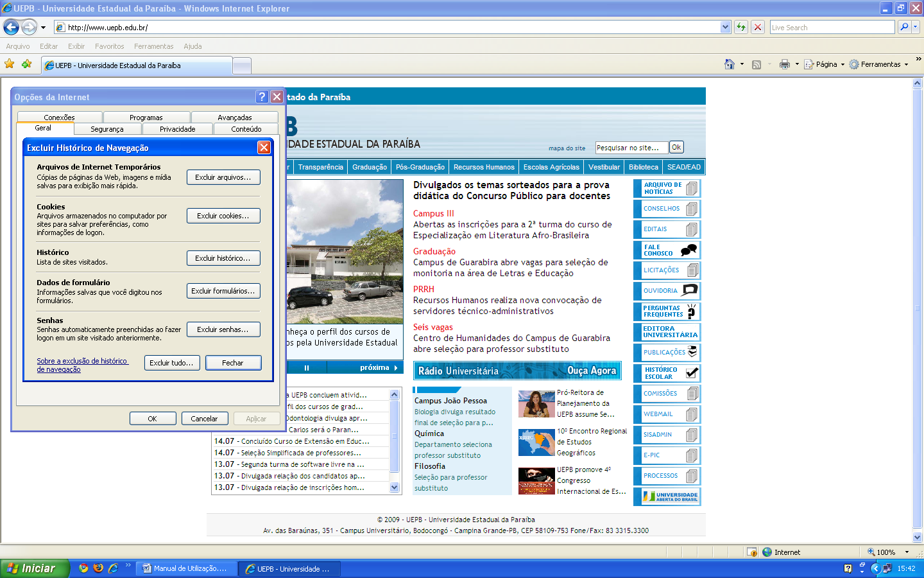Switch to Manual de Utilização taskbar window

coord(187,568)
